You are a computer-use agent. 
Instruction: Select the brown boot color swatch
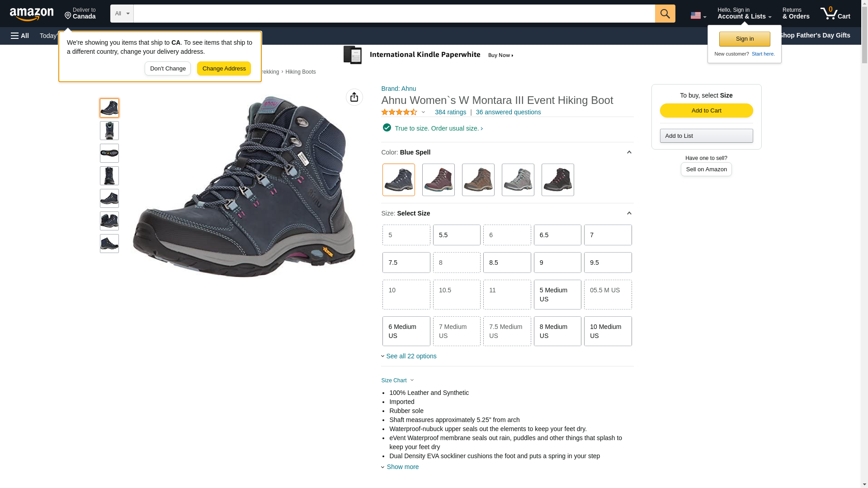(478, 180)
